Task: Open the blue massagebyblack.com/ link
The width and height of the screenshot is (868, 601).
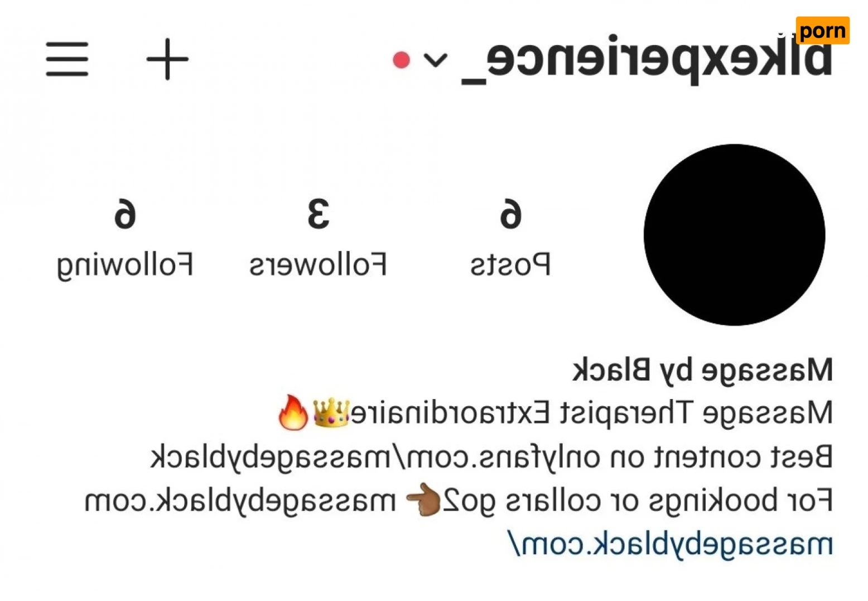Action: 670,544
